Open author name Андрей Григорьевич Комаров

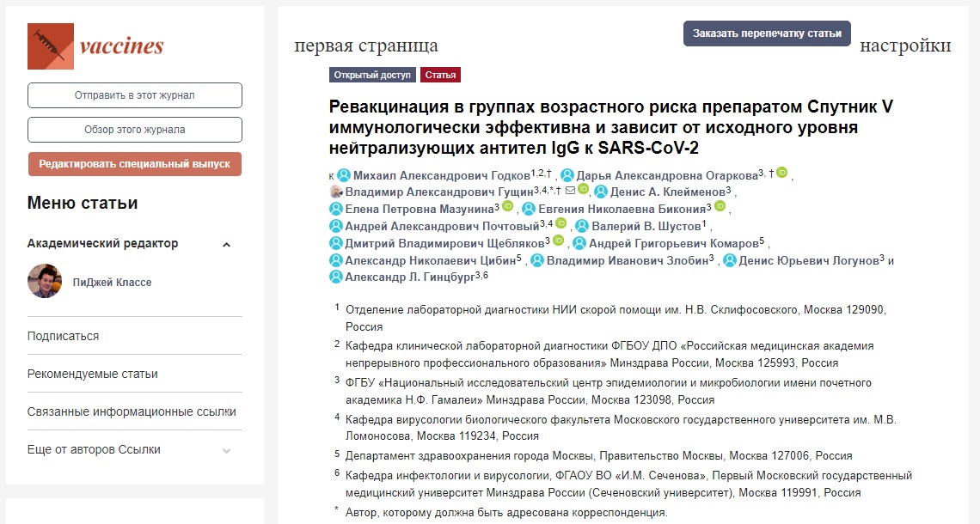click(x=674, y=244)
